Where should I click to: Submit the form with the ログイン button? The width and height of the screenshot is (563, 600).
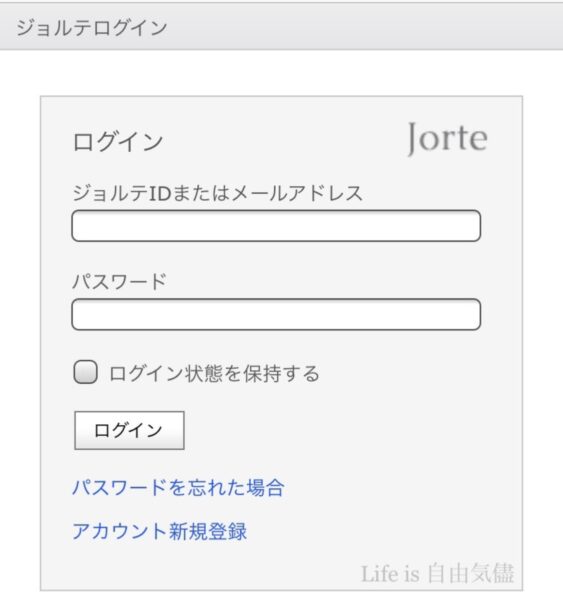(x=129, y=430)
